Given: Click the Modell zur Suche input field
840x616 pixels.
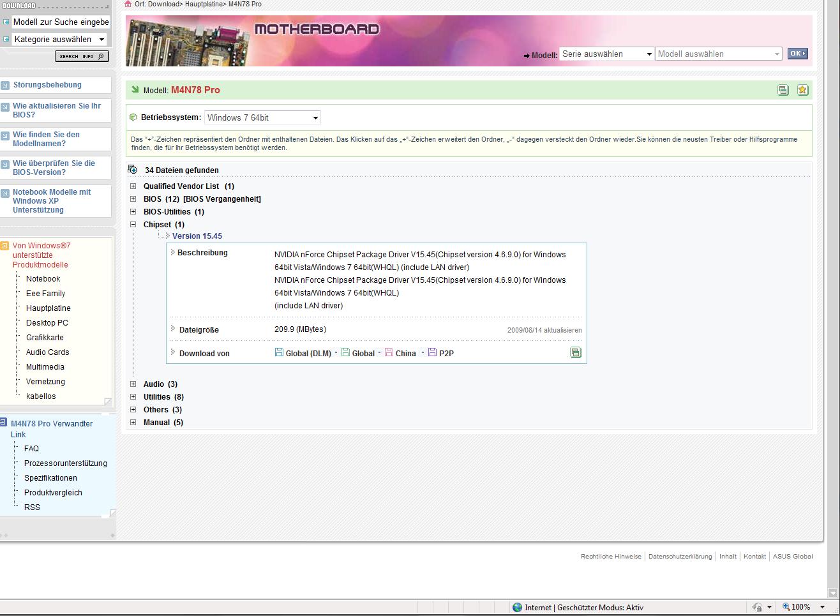Looking at the screenshot, I should [x=61, y=22].
